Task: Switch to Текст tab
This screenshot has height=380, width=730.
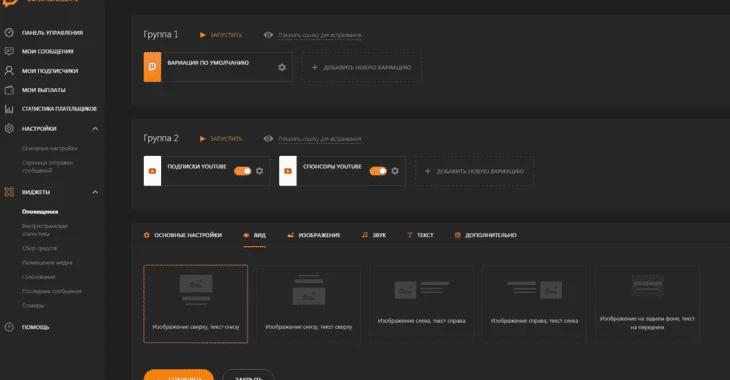Action: tap(420, 235)
